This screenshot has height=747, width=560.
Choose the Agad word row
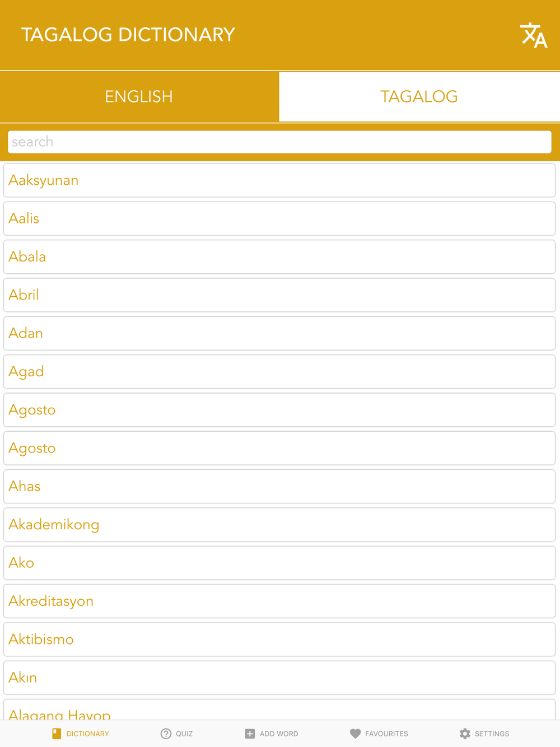(279, 372)
